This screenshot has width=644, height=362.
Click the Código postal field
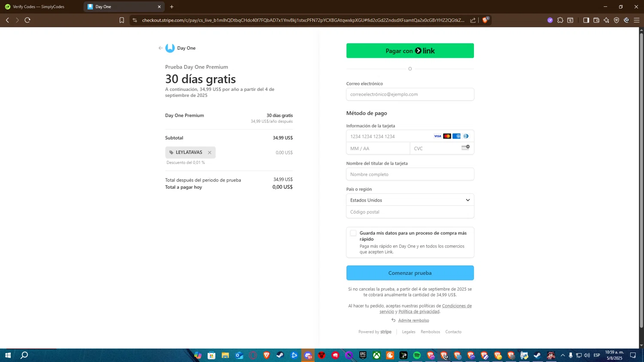pyautogui.click(x=410, y=212)
